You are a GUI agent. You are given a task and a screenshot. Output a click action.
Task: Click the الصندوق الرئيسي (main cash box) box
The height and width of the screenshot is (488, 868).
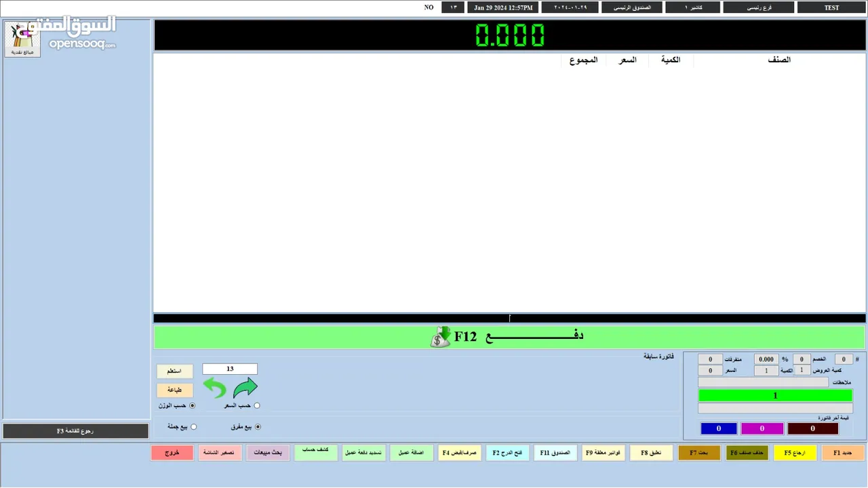tap(631, 7)
